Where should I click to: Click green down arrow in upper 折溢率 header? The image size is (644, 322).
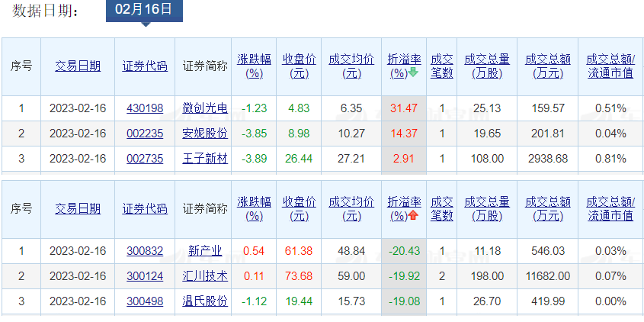coord(413,73)
